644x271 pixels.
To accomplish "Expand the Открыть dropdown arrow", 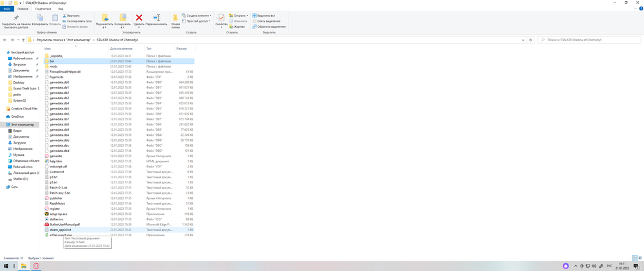I will 247,15.
